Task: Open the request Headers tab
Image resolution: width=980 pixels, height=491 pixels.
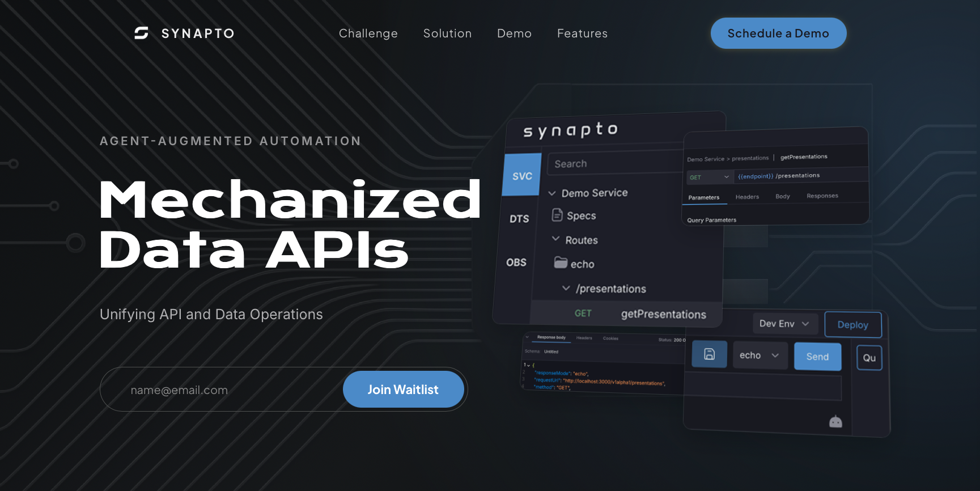Action: 747,197
